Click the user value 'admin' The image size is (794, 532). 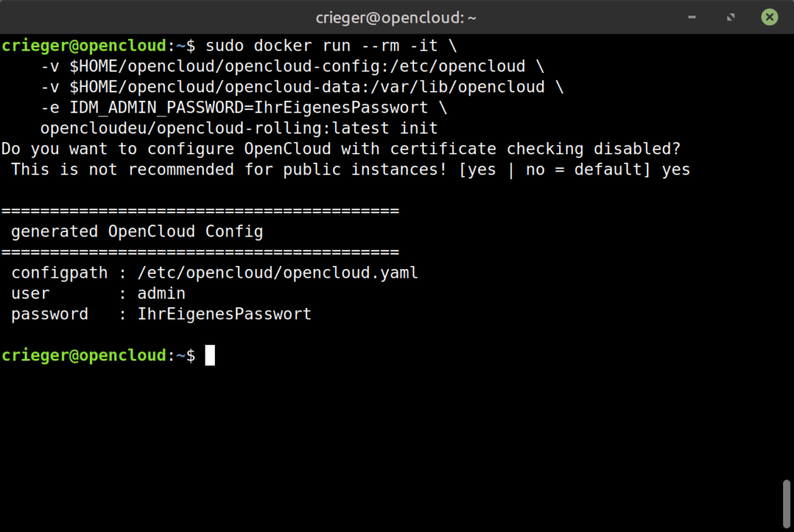tap(161, 293)
